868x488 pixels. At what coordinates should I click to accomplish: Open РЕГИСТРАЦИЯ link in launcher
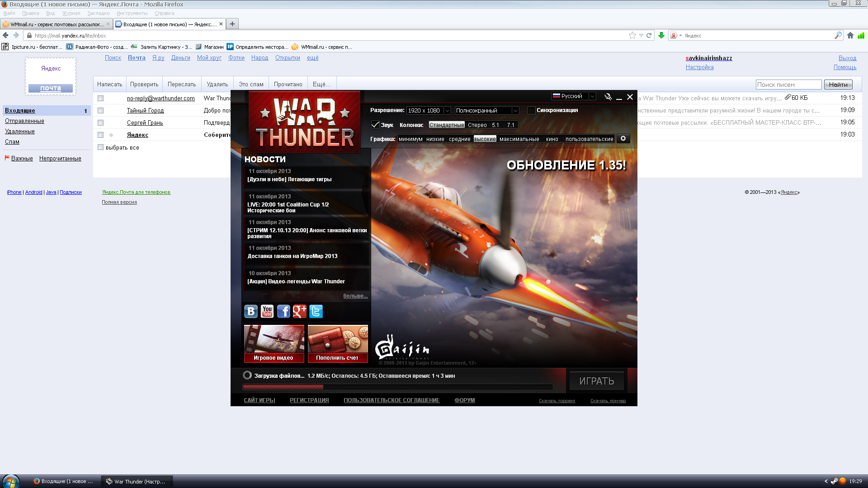pos(309,400)
